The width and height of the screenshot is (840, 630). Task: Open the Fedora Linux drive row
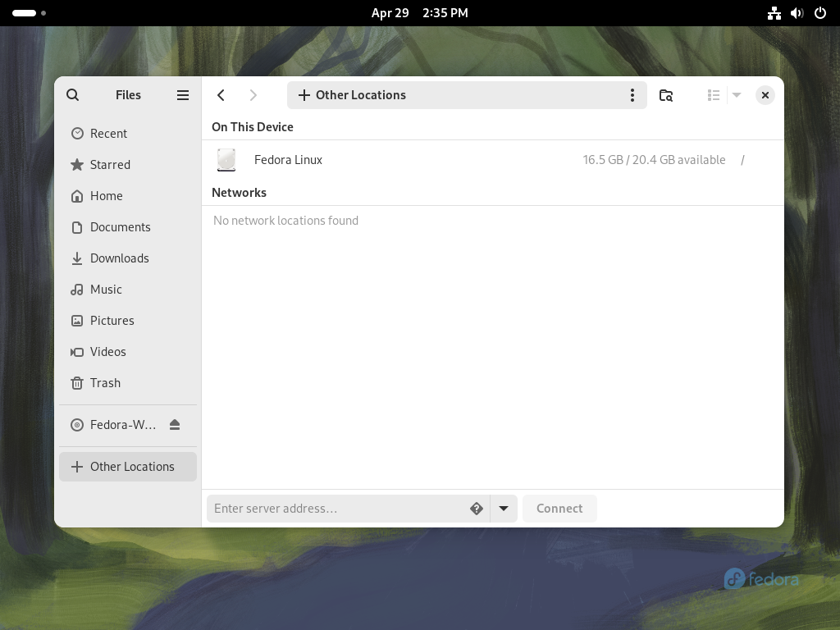coord(492,160)
